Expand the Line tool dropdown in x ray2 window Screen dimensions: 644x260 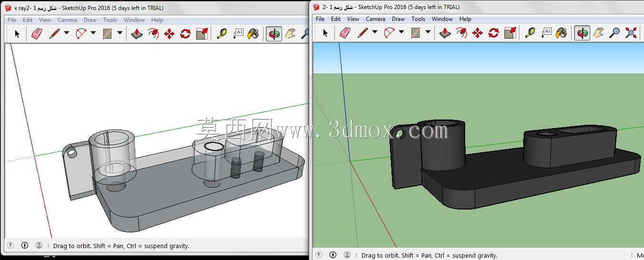click(66, 33)
